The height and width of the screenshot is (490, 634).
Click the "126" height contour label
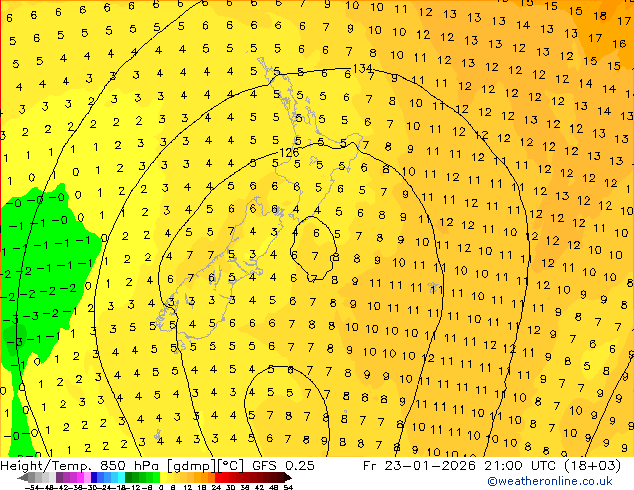[x=289, y=152]
